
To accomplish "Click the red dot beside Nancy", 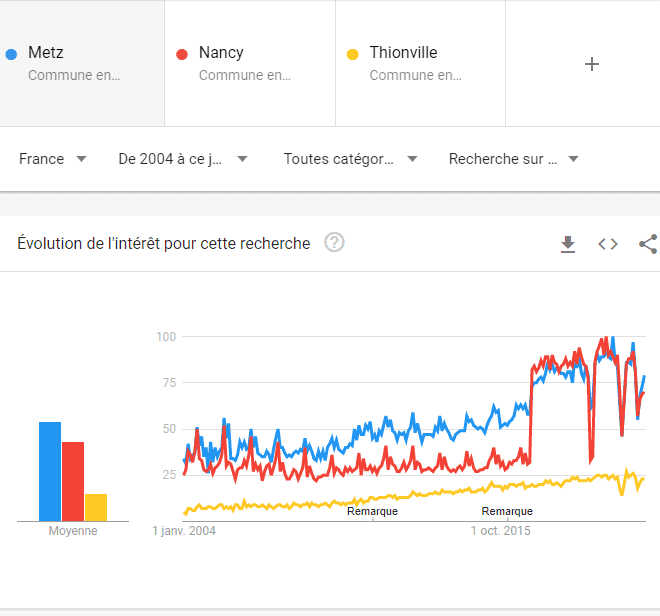I will tap(182, 54).
